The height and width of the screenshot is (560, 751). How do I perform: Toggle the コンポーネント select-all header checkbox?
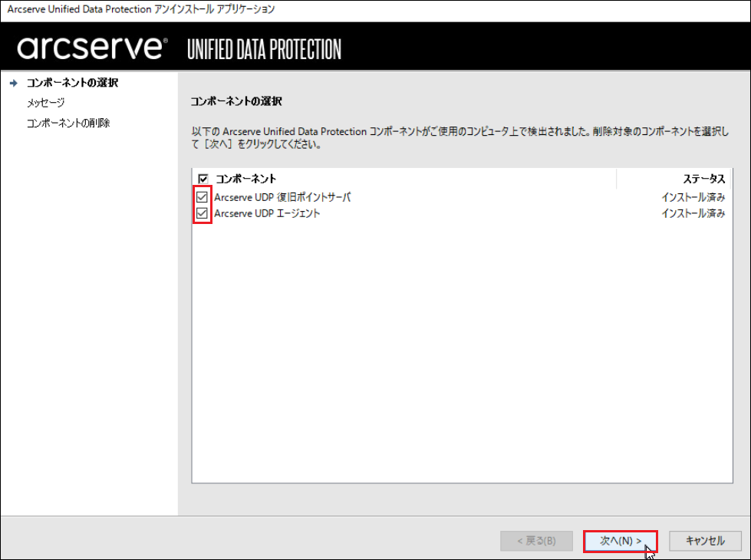point(203,180)
